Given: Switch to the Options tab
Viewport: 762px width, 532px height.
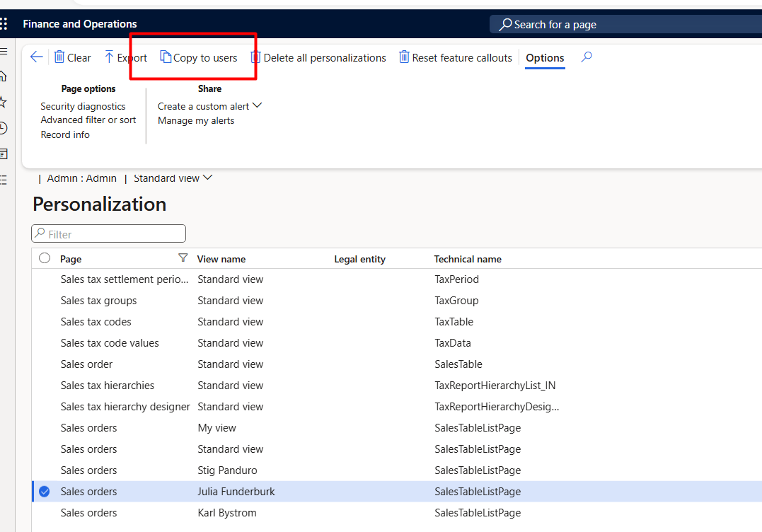Looking at the screenshot, I should coord(545,58).
